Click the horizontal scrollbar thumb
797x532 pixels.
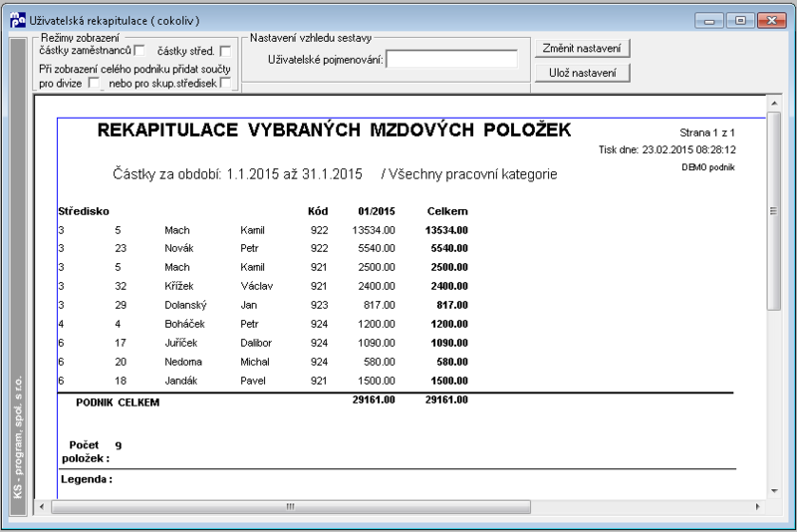point(291,506)
